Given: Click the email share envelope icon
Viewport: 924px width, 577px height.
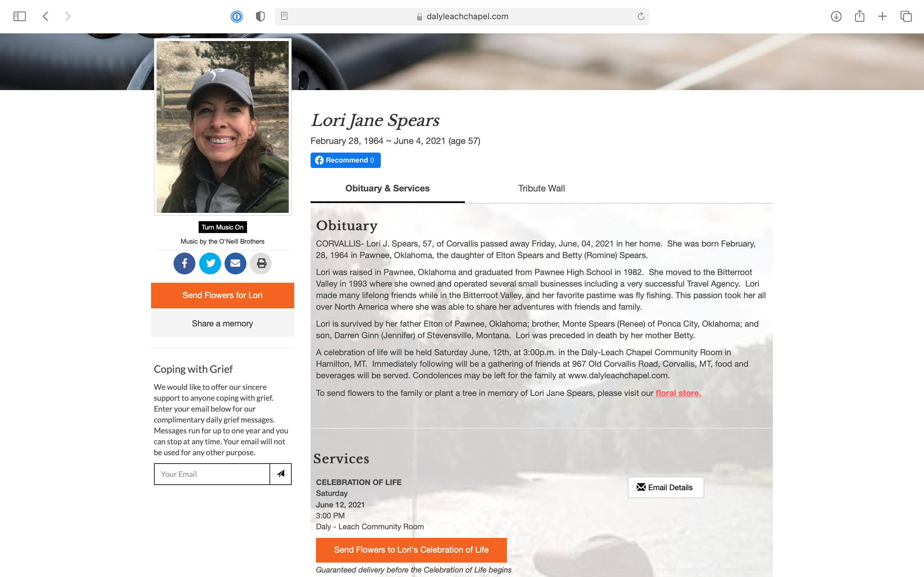Looking at the screenshot, I should tap(235, 263).
